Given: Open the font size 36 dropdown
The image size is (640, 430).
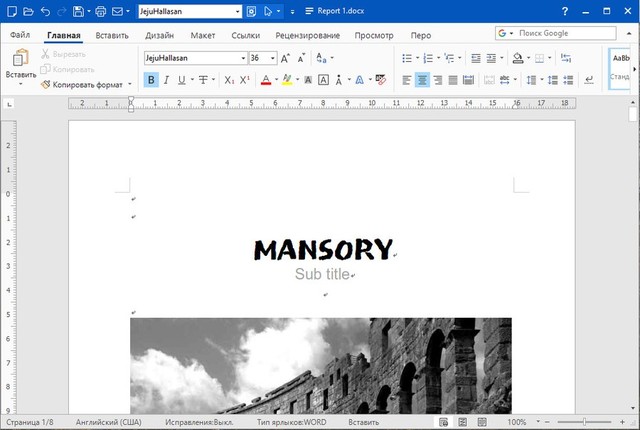Looking at the screenshot, I should [x=272, y=58].
